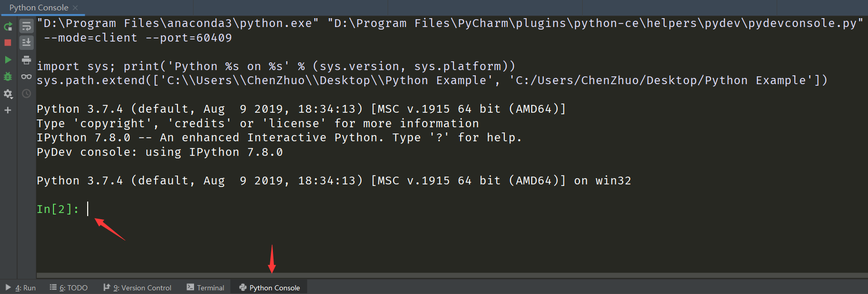Click the horizontal scrollbar below the console
868x294 pixels.
click(451, 275)
